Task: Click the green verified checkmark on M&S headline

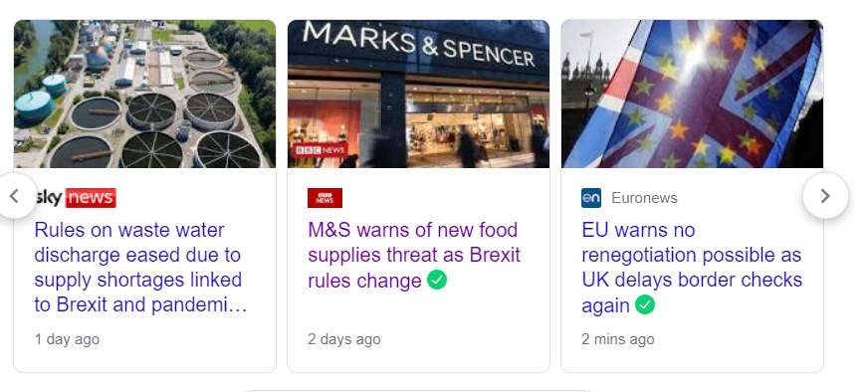Action: 437,280
